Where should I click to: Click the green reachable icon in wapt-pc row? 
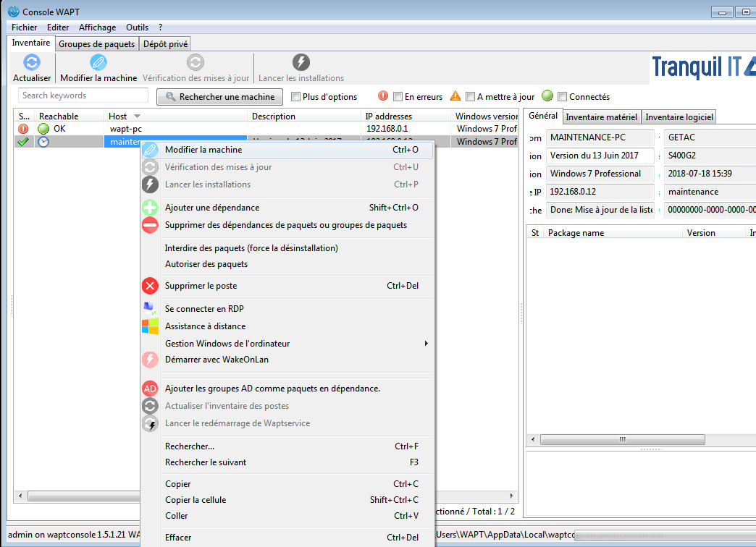tap(43, 129)
